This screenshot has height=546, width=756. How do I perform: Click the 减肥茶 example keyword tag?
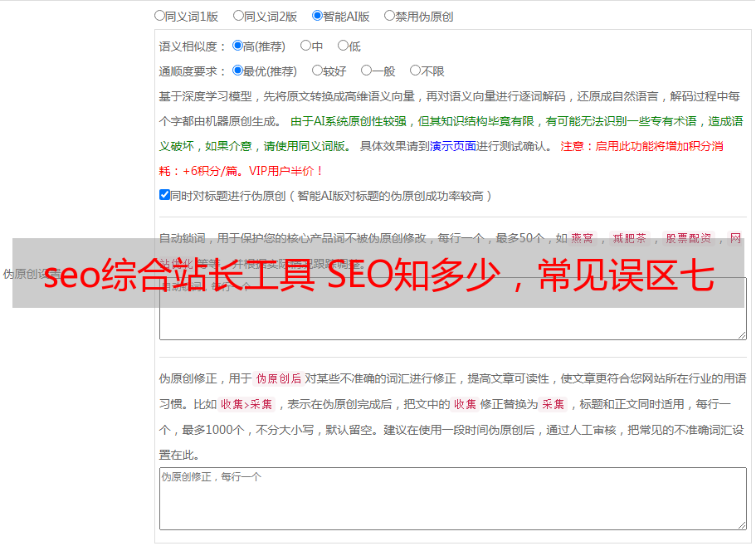[629, 238]
